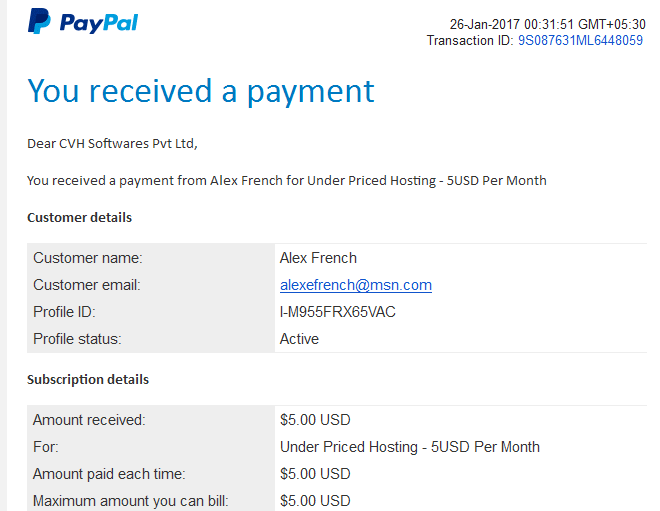Click the Subscription details heading
The height and width of the screenshot is (511, 660).
88,380
